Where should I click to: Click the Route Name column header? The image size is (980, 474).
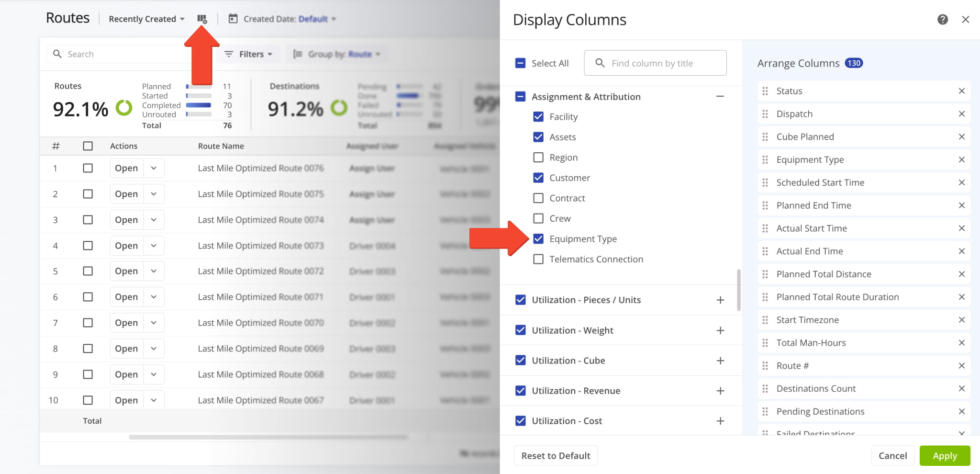pos(221,146)
